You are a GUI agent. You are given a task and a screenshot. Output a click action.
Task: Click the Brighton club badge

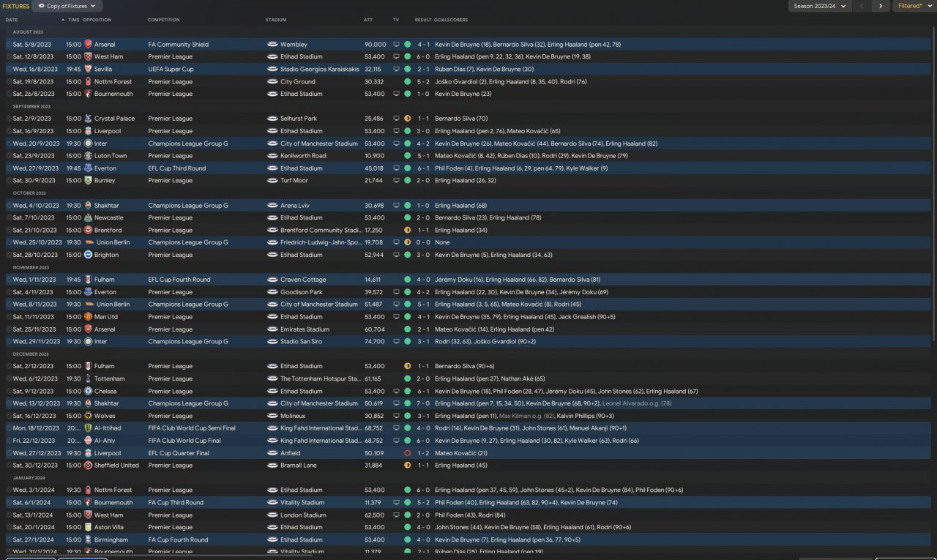(x=88, y=255)
